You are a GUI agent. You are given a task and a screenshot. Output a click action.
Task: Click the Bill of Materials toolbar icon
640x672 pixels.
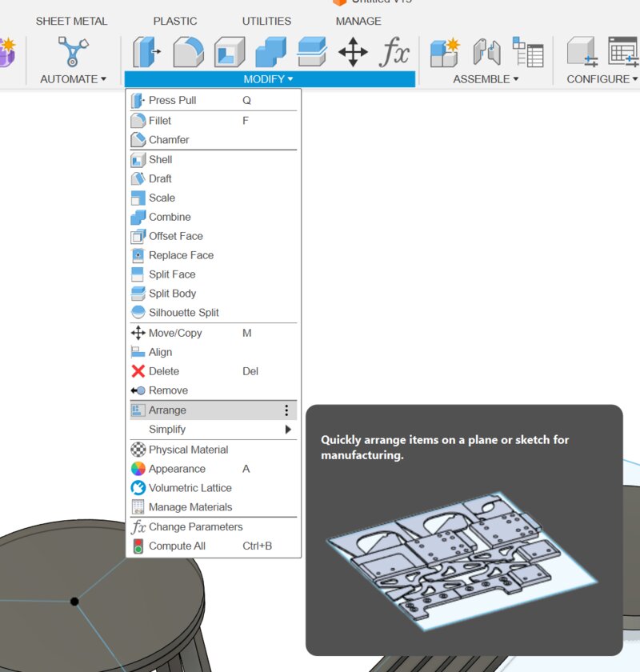(x=528, y=52)
